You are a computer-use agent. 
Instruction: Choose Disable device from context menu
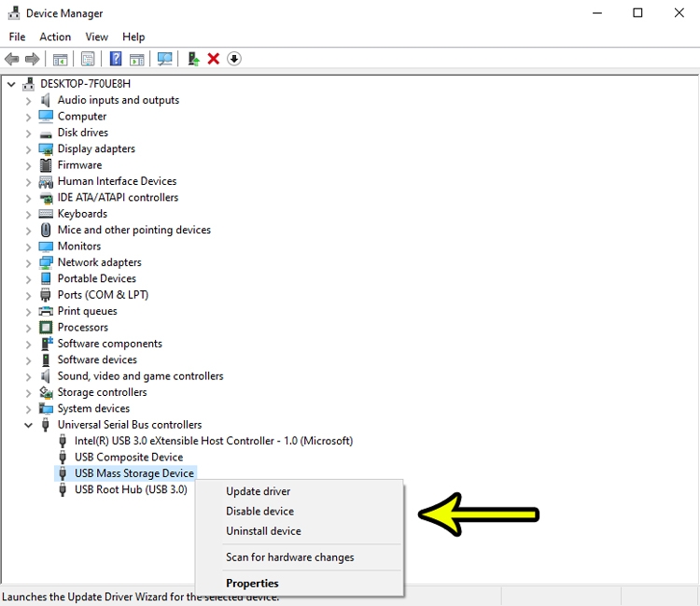(299, 511)
